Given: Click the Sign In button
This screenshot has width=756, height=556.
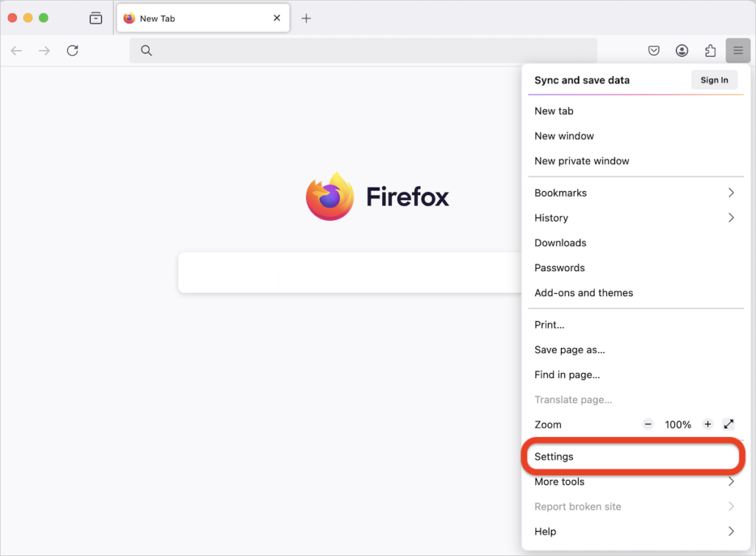Looking at the screenshot, I should pyautogui.click(x=714, y=80).
